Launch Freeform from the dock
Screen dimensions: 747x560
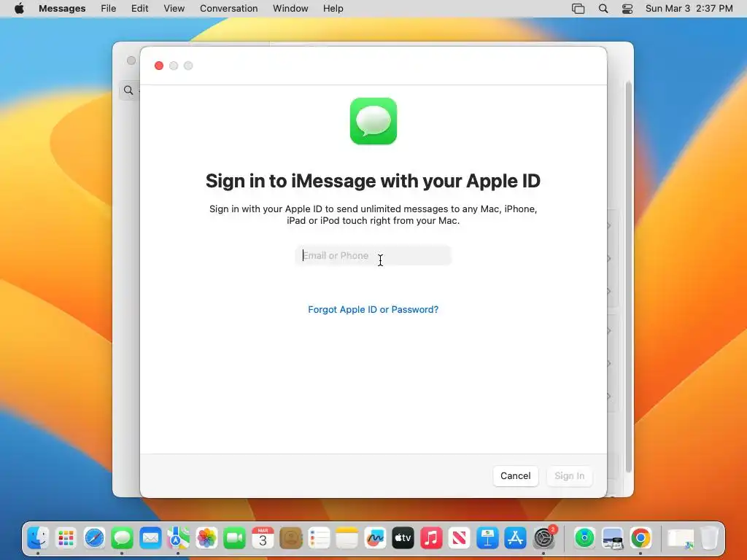coord(375,538)
